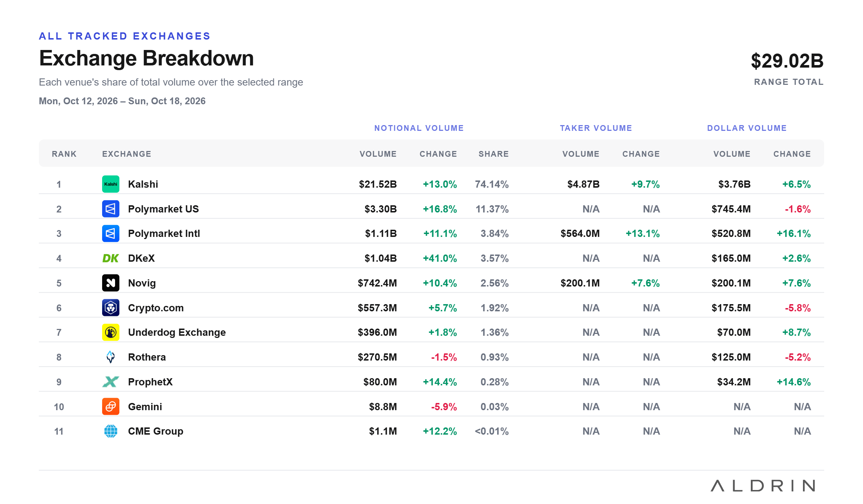Select the Dollar Volume column group header
Viewport: 863px width, 504px height.
click(747, 128)
